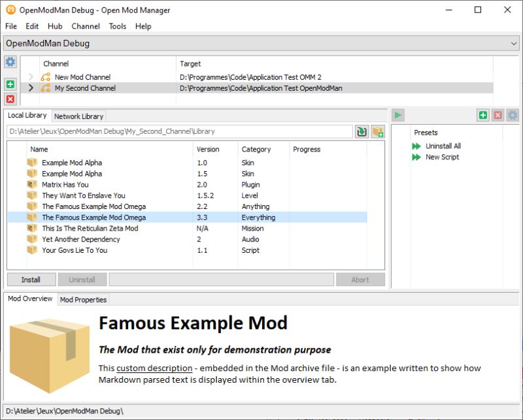Viewport: 523px width, 420px height.
Task: Expand the New Mod Channel entry
Action: pyautogui.click(x=30, y=76)
